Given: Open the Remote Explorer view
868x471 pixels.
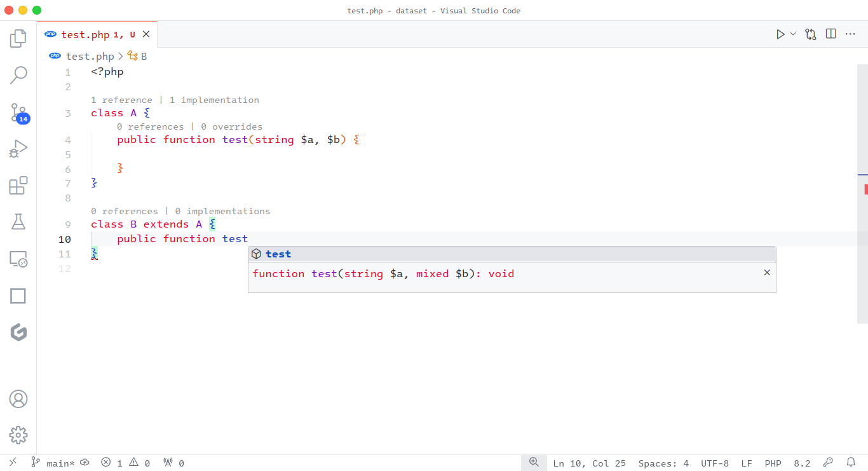Looking at the screenshot, I should click(x=18, y=259).
